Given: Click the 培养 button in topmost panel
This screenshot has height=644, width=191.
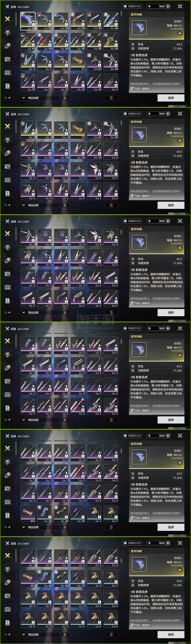Looking at the screenshot, I should coord(171,98).
